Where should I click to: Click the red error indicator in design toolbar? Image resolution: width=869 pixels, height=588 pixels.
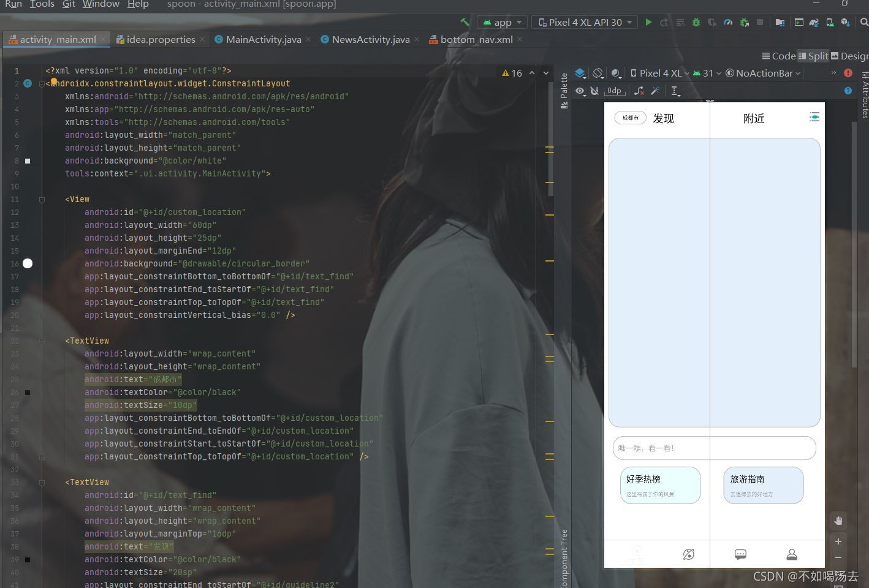coord(848,73)
